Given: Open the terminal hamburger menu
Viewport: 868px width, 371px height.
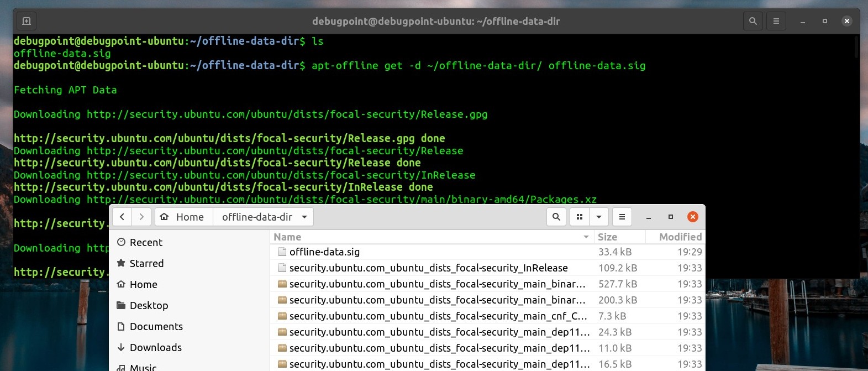Looking at the screenshot, I should (x=776, y=21).
